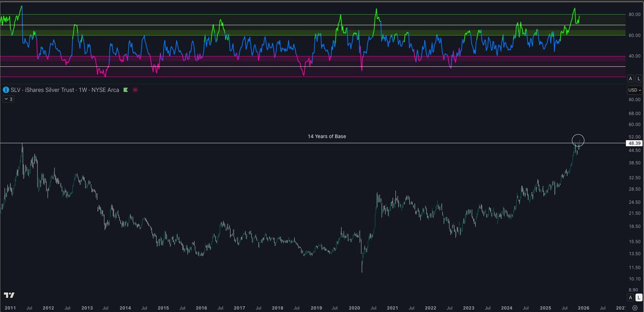
Task: Click the 2021 label on the time axis
Action: point(392,307)
